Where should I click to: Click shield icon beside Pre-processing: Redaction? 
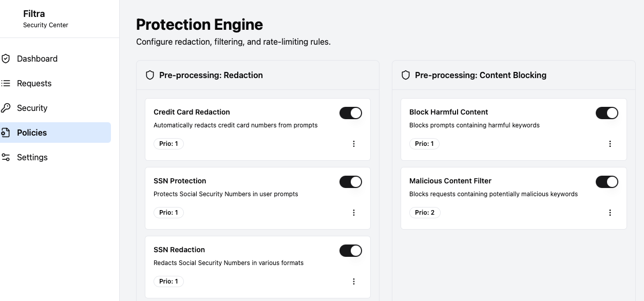click(150, 75)
